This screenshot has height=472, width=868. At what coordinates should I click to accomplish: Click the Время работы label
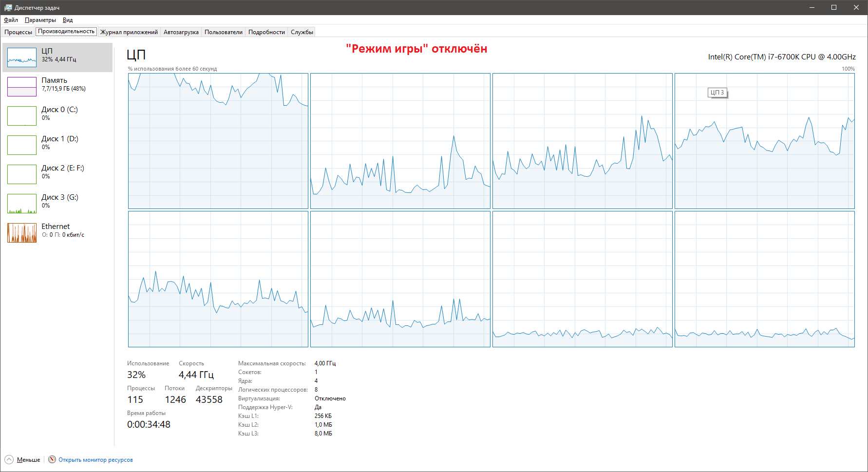click(x=146, y=413)
